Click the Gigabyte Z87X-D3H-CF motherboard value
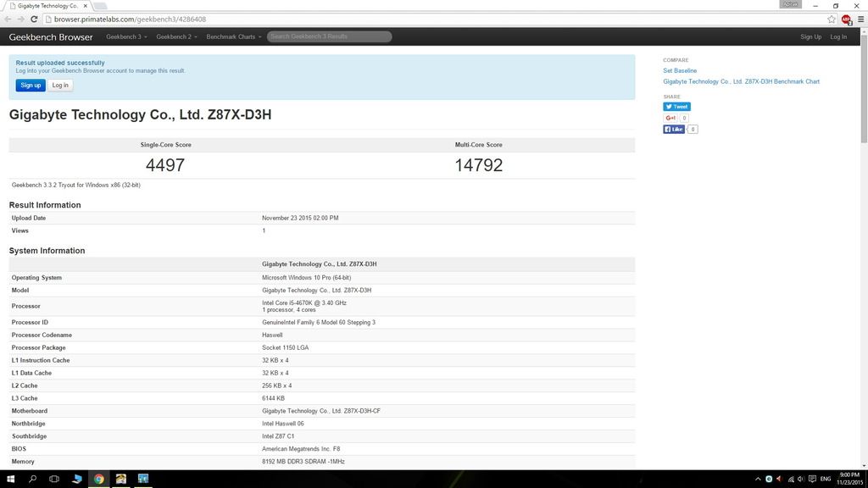868x488 pixels. click(321, 411)
